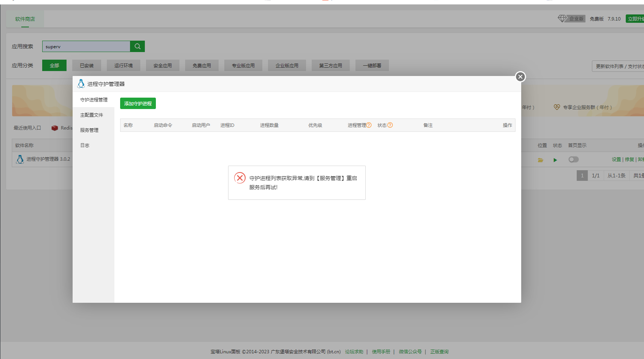Click the 操作 column header in dialog
The width and height of the screenshot is (644, 359).
click(x=508, y=125)
